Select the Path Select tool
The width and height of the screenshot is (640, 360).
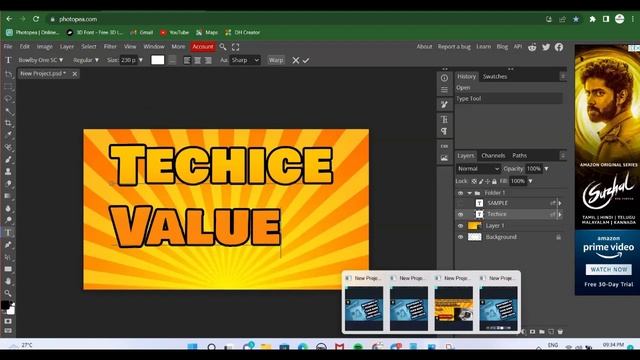(x=8, y=257)
